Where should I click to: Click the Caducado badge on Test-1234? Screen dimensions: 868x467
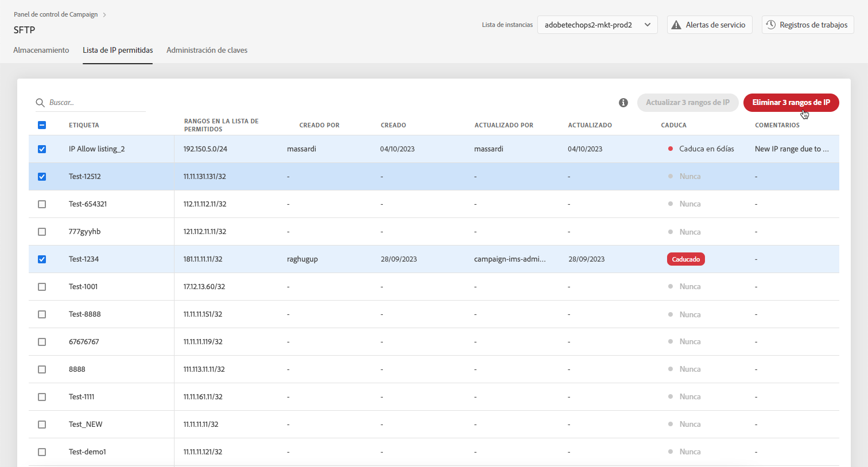click(686, 259)
